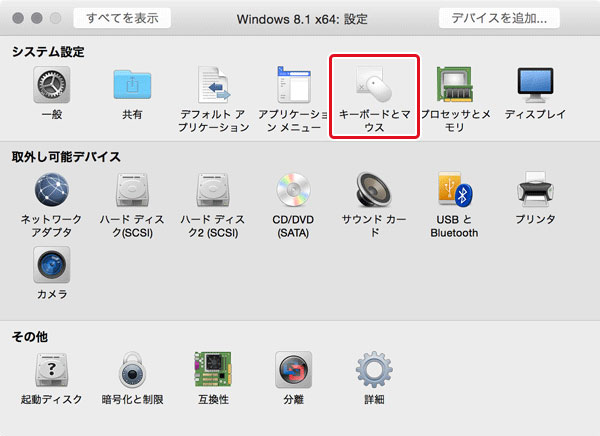Open 詳細 advanced gear icon
The image size is (600, 436).
[374, 370]
